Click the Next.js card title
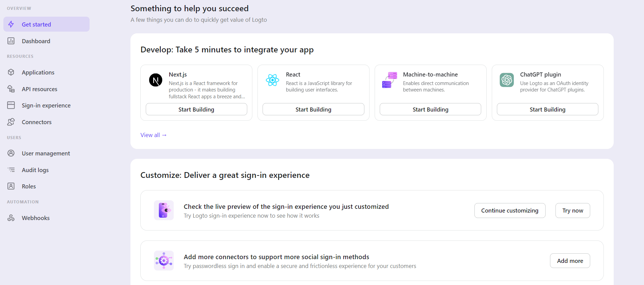The width and height of the screenshot is (644, 285). (178, 74)
